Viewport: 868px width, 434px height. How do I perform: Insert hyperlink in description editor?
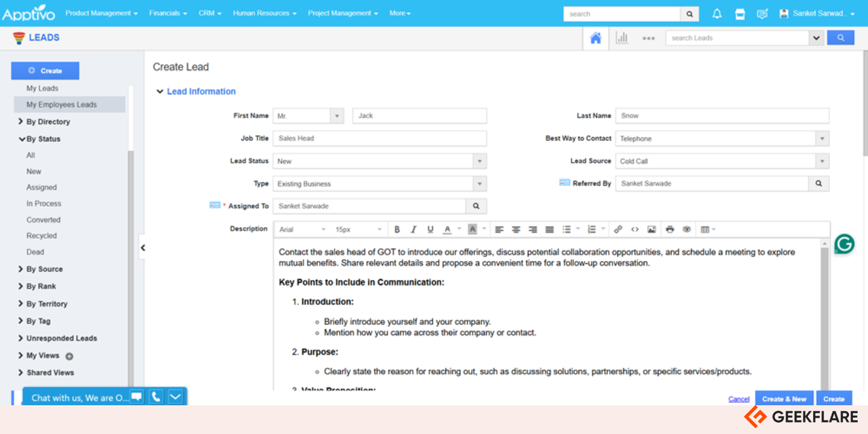pyautogui.click(x=618, y=229)
